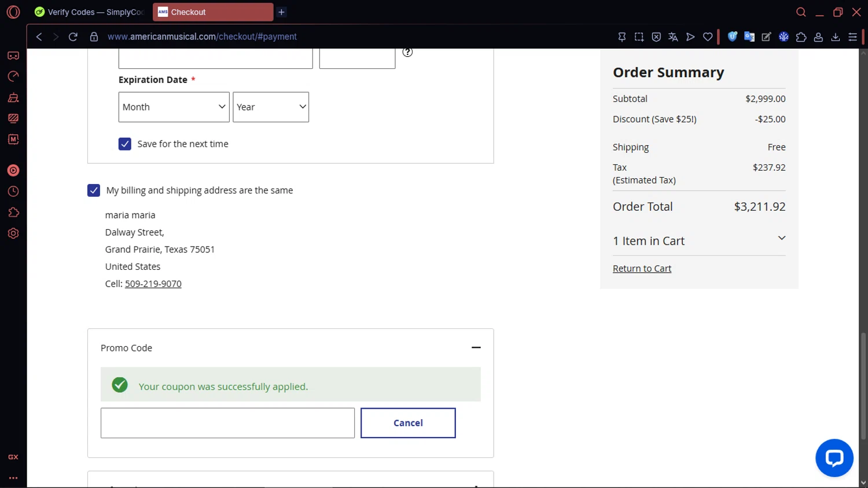This screenshot has height=488, width=868.
Task: Open Google Translate extension icon
Action: pos(749,36)
